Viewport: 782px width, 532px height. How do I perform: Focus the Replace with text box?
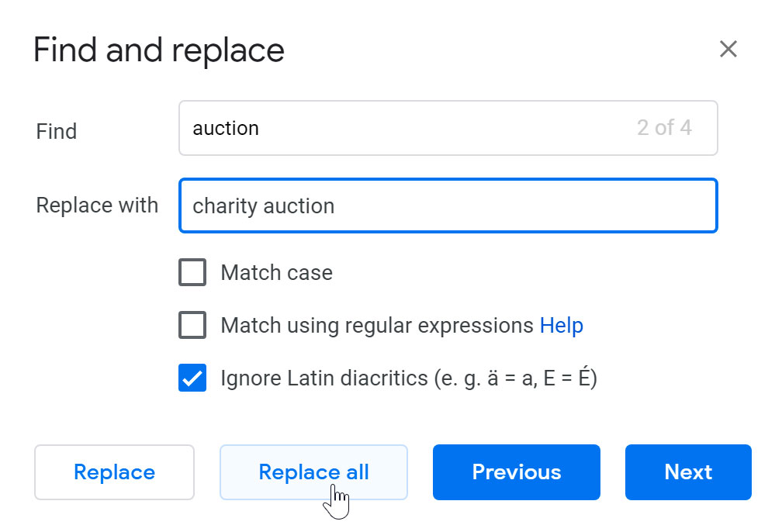pyautogui.click(x=512, y=206)
